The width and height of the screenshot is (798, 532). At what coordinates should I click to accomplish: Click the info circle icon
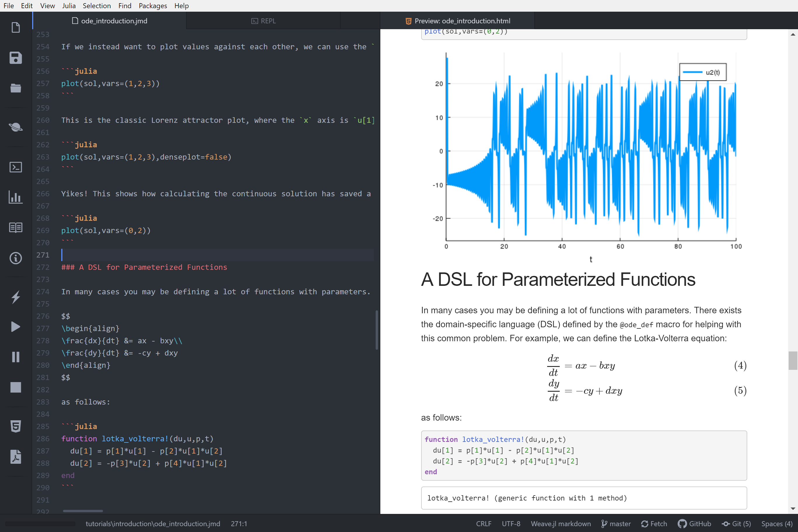(16, 258)
